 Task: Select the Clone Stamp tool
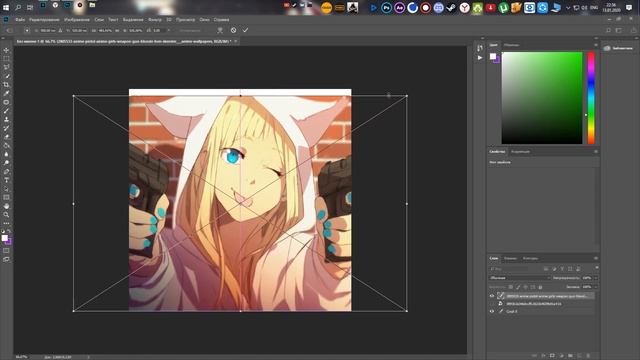[6, 119]
